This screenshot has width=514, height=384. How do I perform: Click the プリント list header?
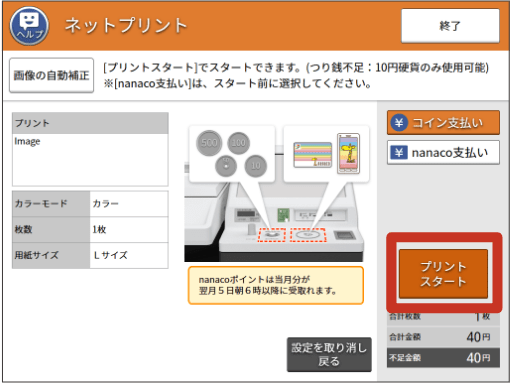[90, 123]
